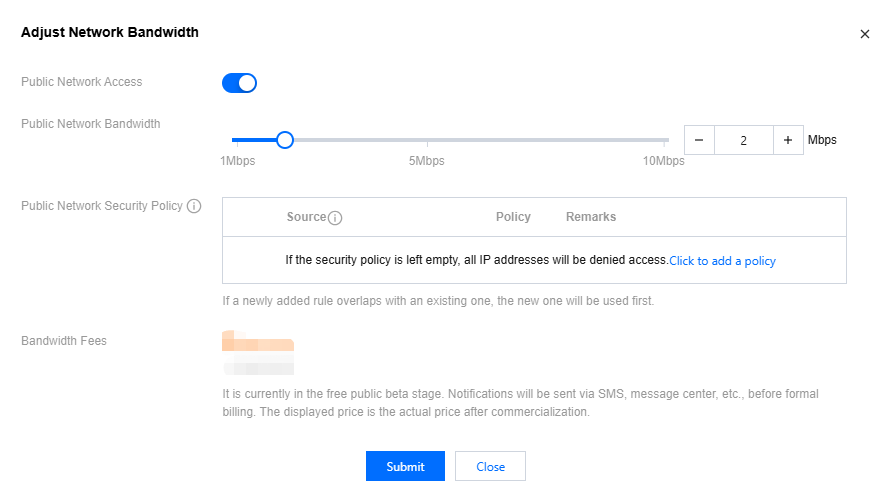Click the Policy column header
Screen dimensions: 895x503
513,217
